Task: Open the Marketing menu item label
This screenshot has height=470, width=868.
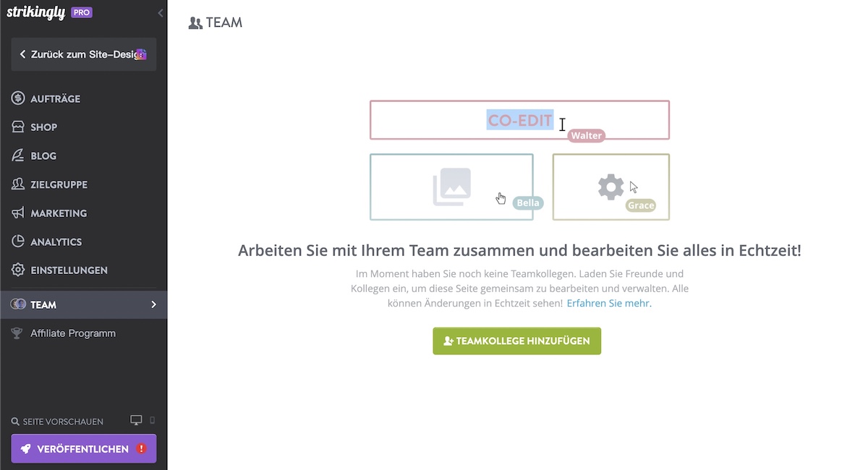Action: [x=59, y=213]
